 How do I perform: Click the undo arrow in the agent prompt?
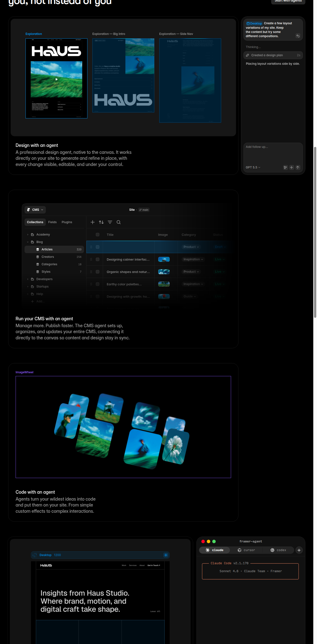tap(298, 36)
